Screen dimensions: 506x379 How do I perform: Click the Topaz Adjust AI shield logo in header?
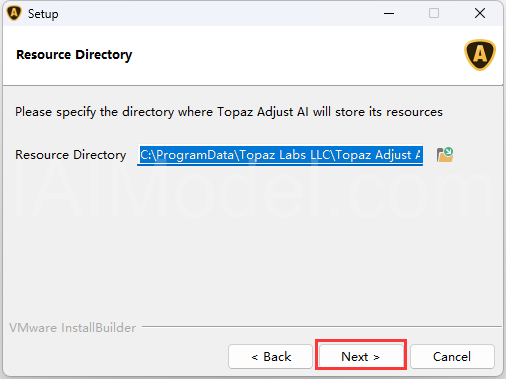point(480,55)
